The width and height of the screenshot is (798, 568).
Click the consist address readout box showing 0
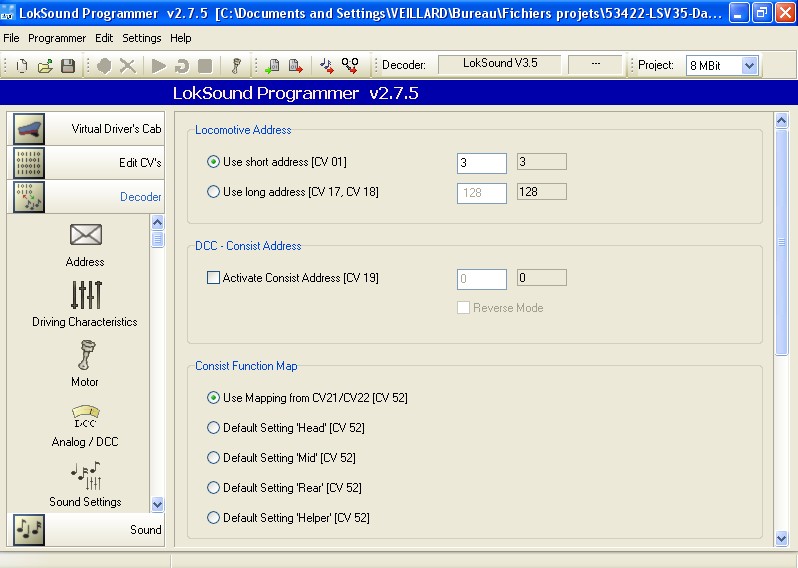pos(542,278)
